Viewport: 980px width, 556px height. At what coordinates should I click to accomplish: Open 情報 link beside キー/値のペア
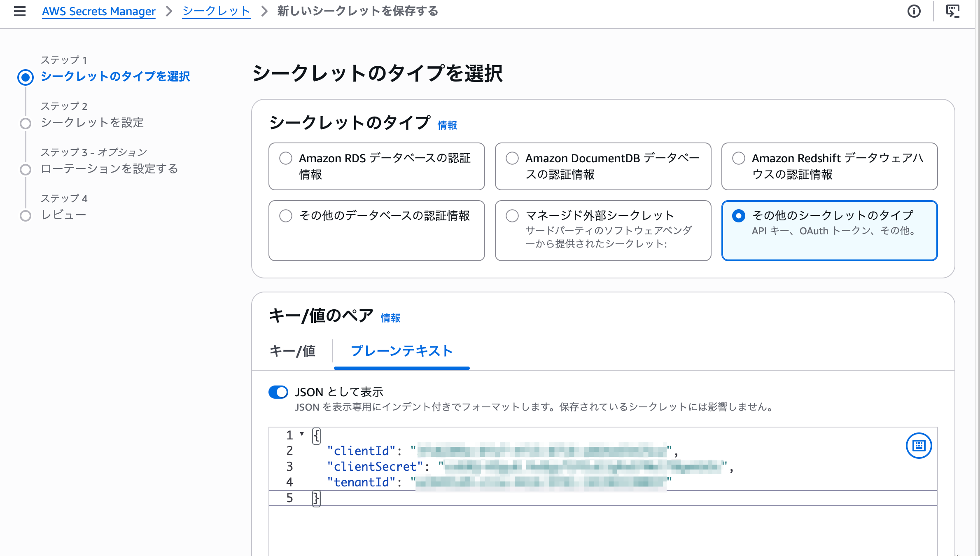coord(390,318)
